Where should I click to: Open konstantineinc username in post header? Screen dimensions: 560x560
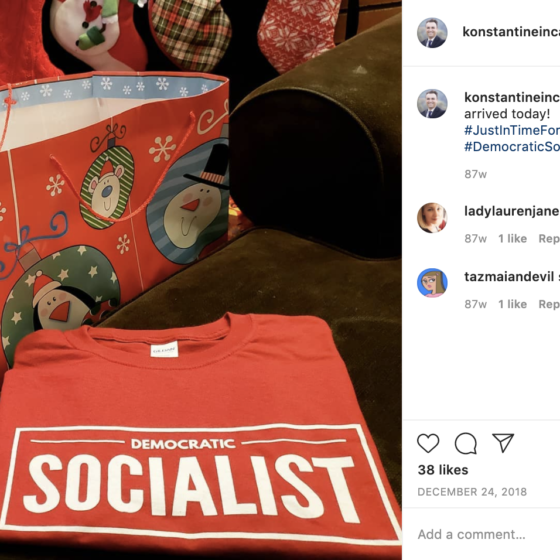click(511, 32)
